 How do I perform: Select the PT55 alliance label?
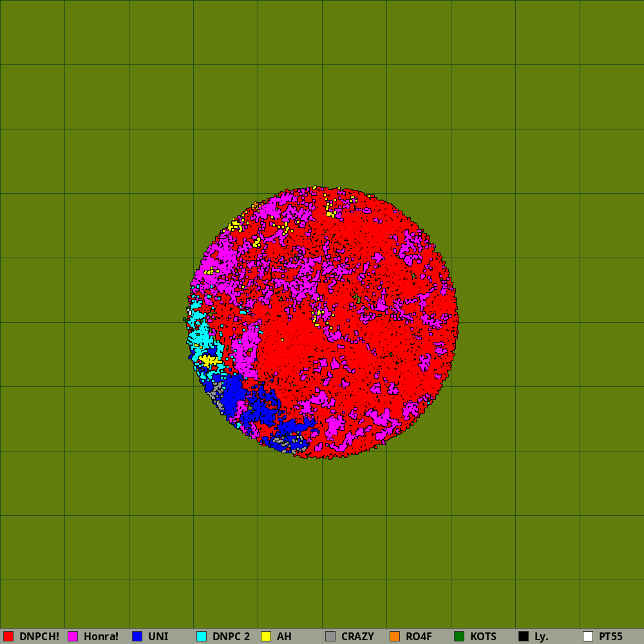point(611,636)
